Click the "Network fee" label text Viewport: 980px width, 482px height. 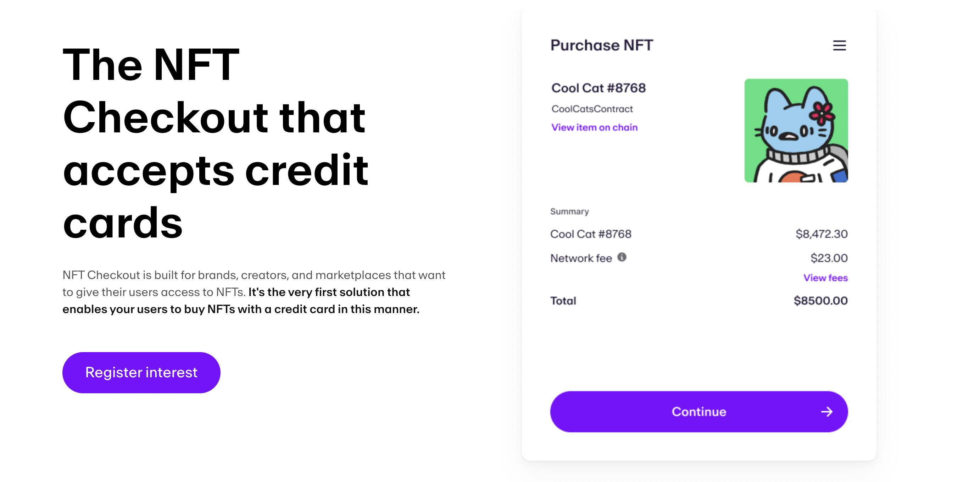coord(581,258)
